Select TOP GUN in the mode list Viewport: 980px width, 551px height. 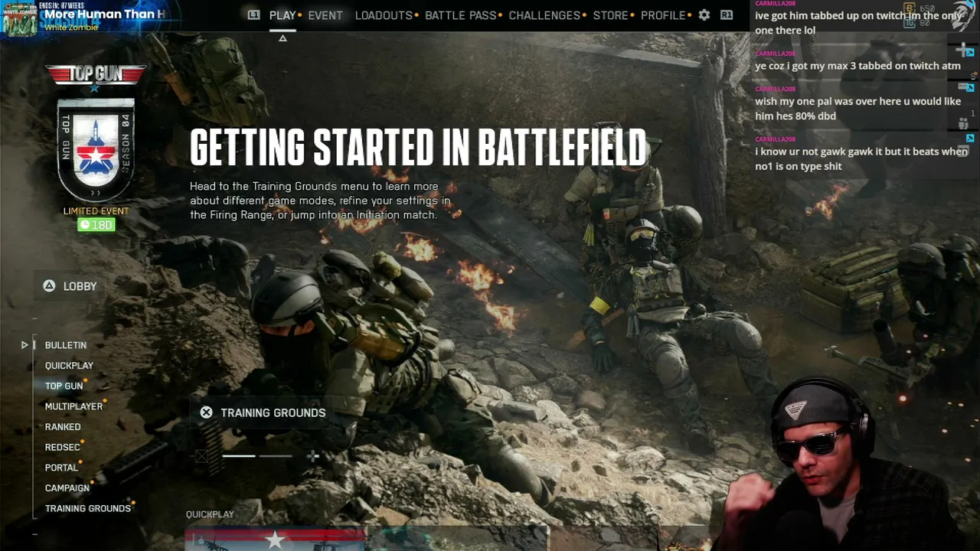[x=64, y=386]
